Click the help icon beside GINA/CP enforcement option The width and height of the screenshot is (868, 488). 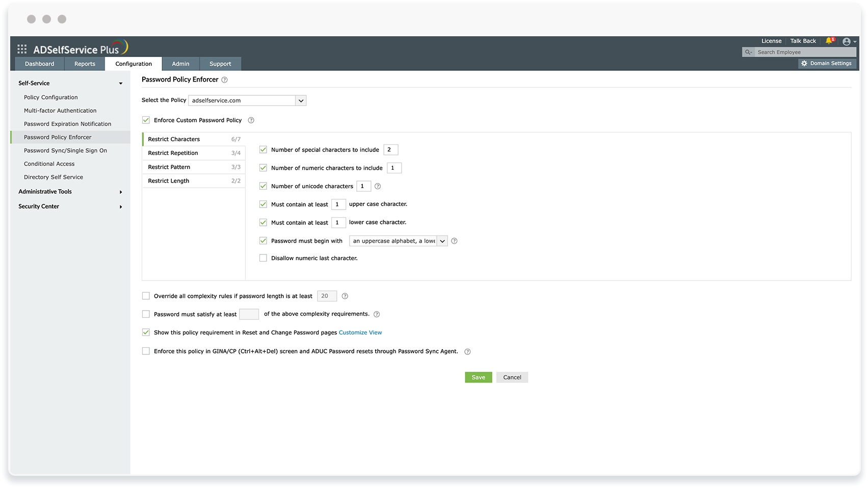(x=467, y=351)
